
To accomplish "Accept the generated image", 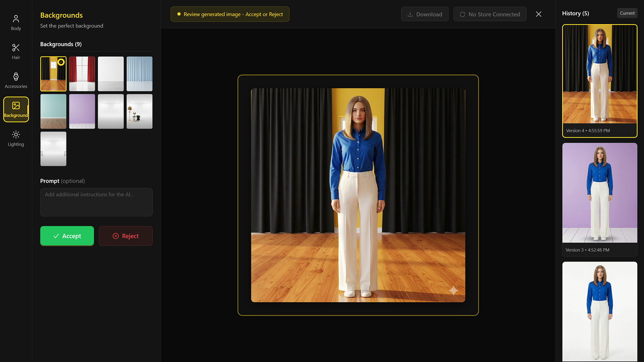I will 67,236.
